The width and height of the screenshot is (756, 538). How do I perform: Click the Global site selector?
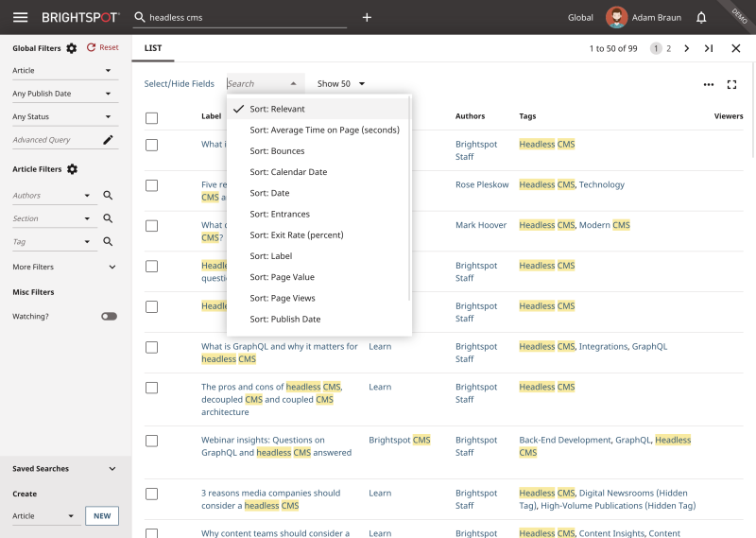click(x=580, y=18)
